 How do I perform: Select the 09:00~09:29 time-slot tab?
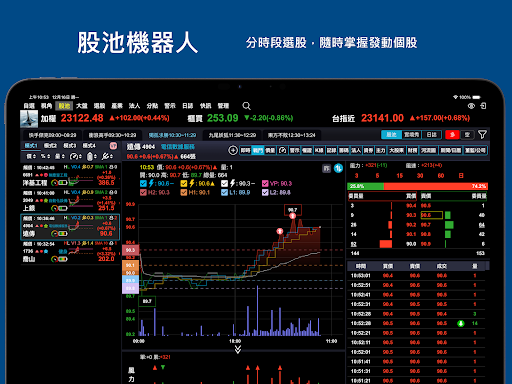[x=52, y=135]
